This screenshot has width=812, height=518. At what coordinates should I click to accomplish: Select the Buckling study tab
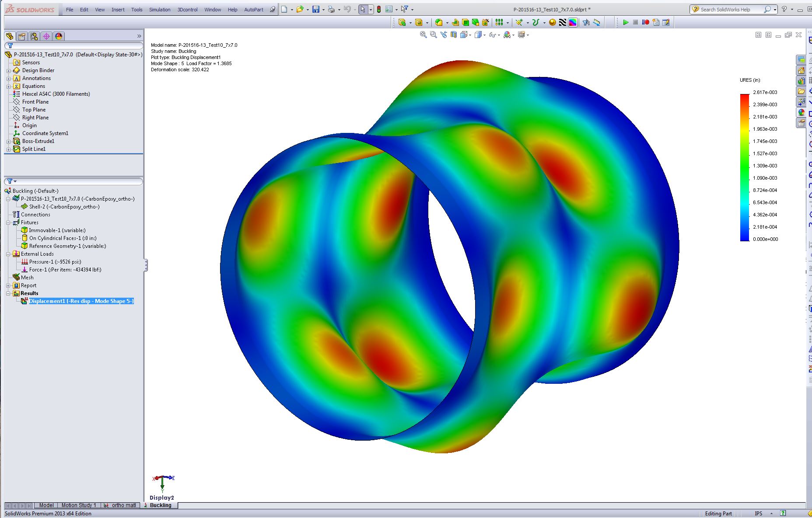(158, 505)
